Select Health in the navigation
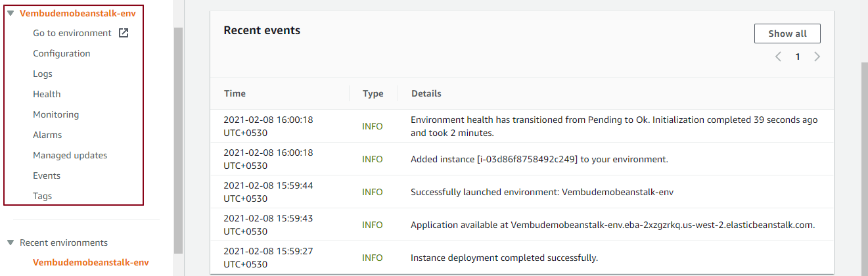This screenshot has height=276, width=868. click(47, 94)
